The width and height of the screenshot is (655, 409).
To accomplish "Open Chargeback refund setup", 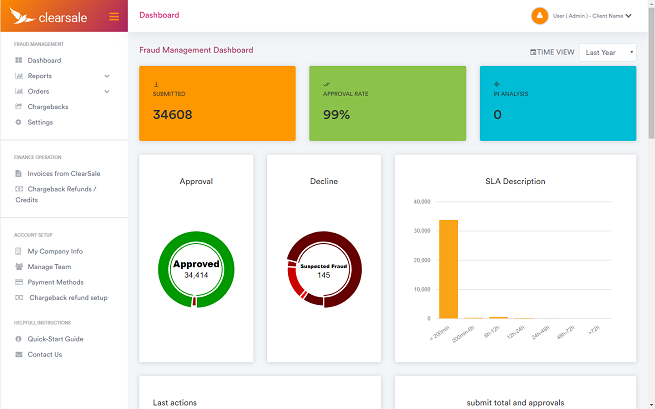I will point(69,297).
